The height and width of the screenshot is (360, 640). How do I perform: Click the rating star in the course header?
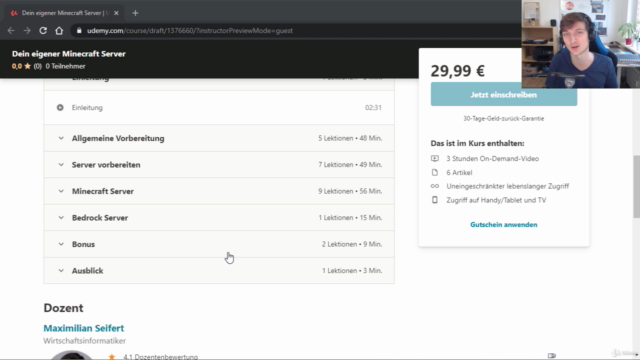[x=27, y=66]
